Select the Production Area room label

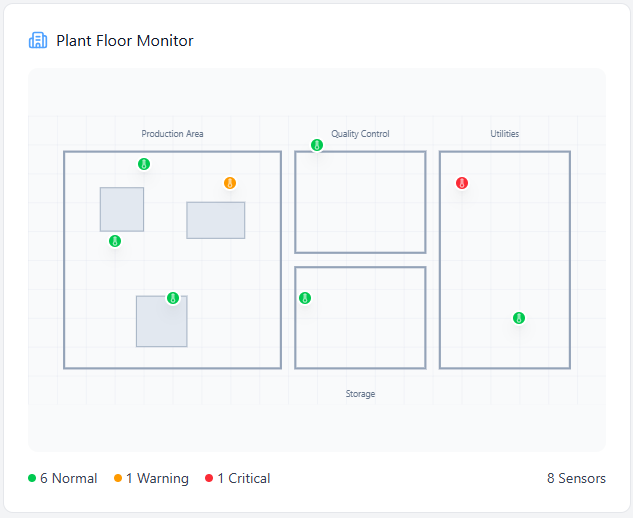click(x=173, y=134)
